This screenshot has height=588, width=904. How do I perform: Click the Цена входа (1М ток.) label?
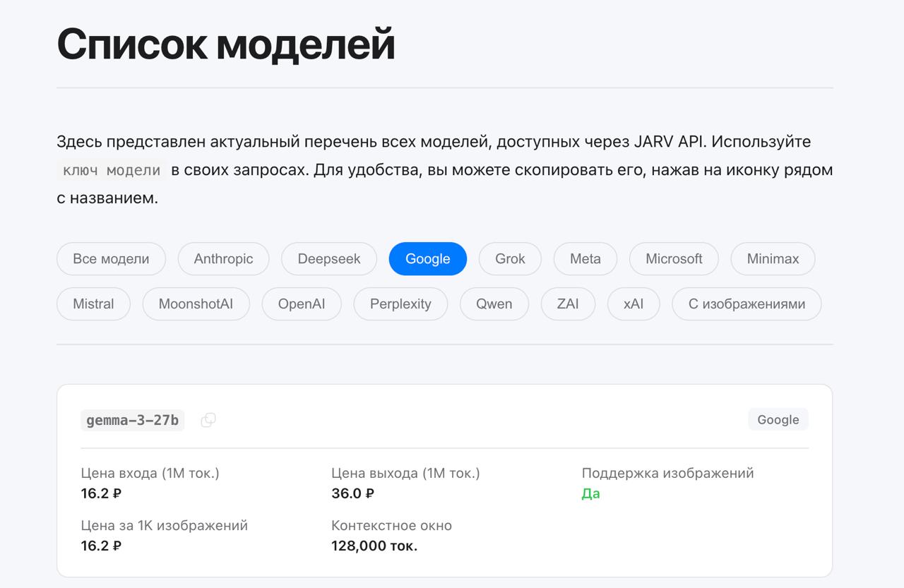(150, 473)
